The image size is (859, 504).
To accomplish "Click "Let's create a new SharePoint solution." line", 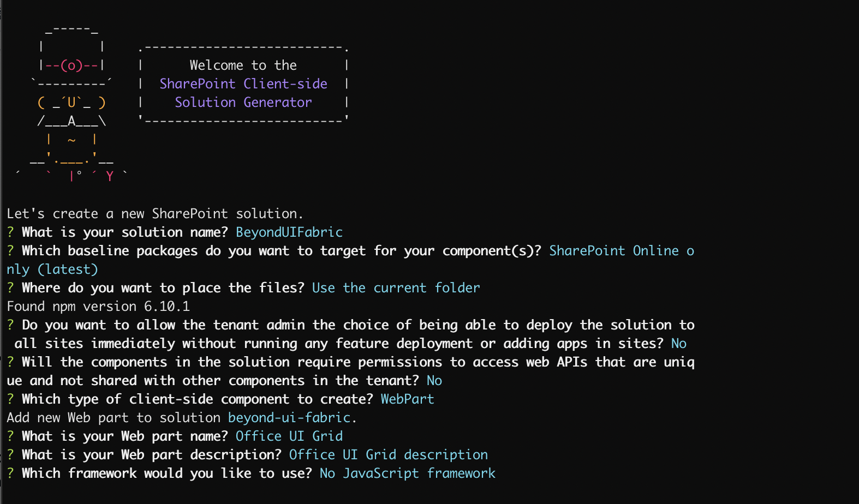I will point(155,214).
